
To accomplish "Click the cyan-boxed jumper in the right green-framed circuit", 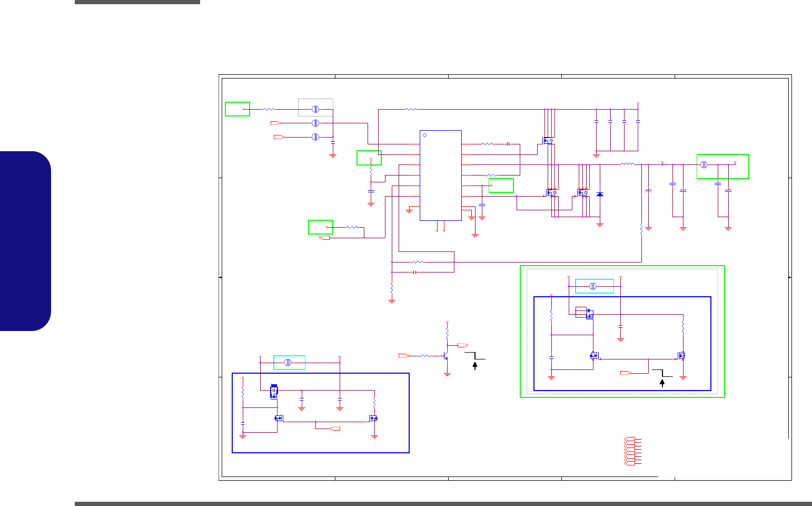I will tap(593, 286).
